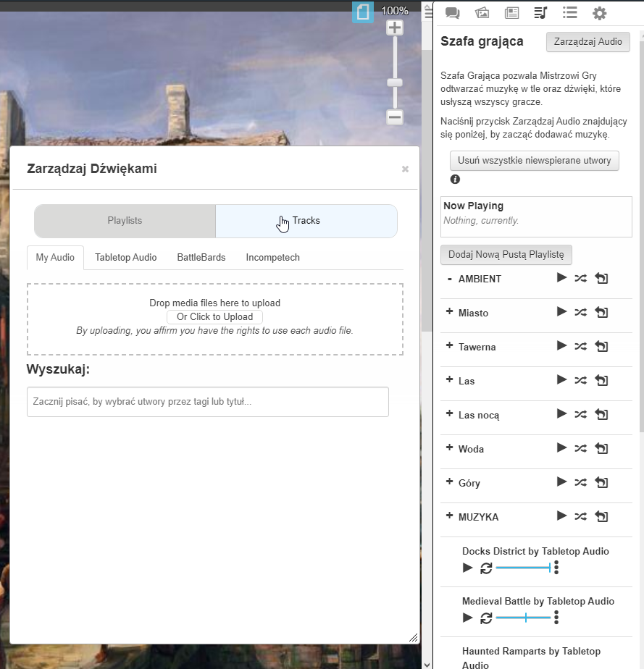Play the Woda playlist
Image resolution: width=644 pixels, height=669 pixels.
pos(561,447)
